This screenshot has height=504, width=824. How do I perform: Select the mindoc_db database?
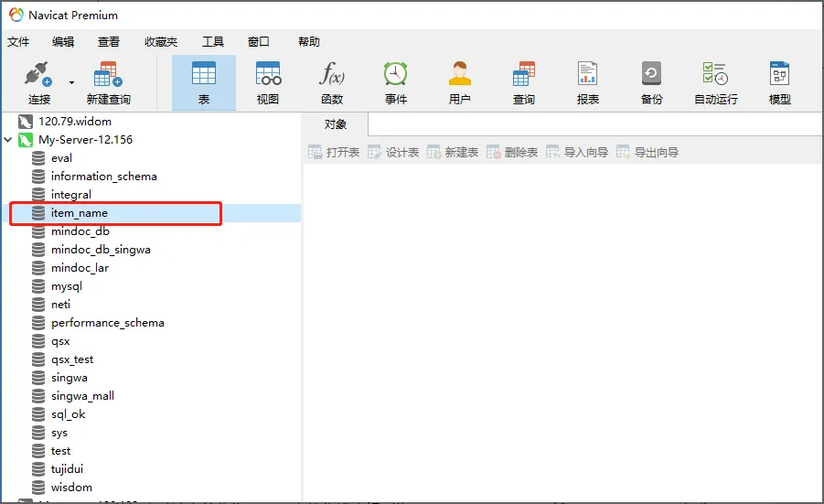[x=80, y=231]
